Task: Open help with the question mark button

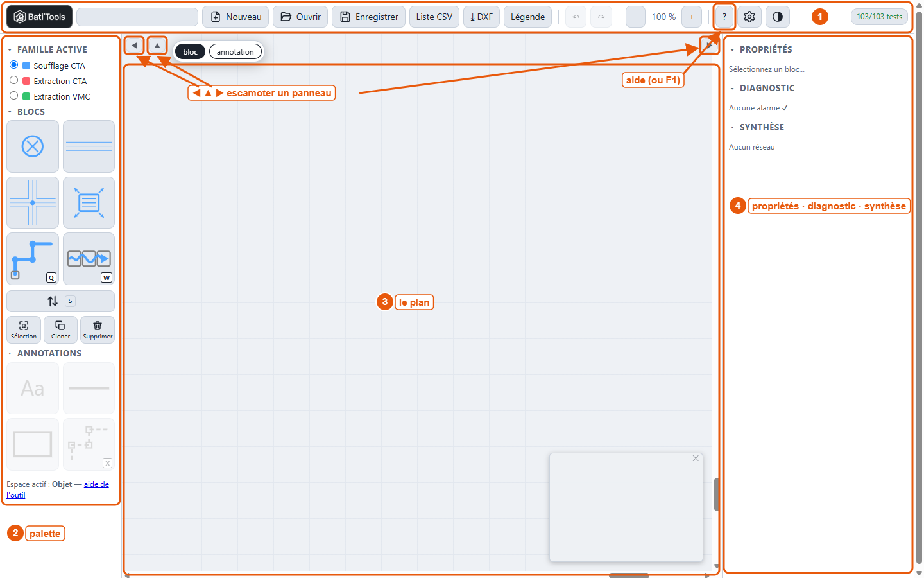Action: (724, 17)
